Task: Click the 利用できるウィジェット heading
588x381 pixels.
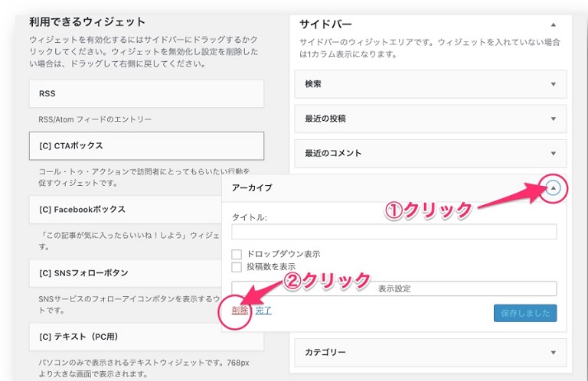Action: point(87,21)
